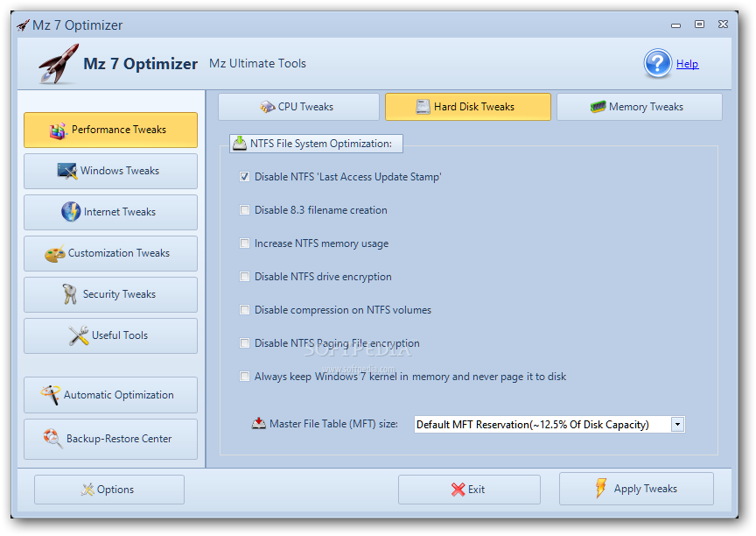Click the Options tools icon
756x536 pixels.
[x=87, y=490]
